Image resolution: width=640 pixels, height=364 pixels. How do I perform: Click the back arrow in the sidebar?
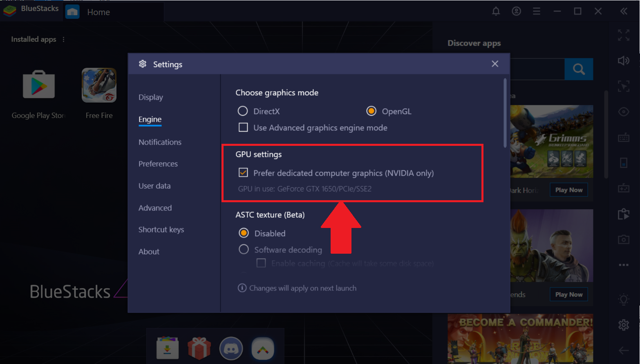coord(624,351)
